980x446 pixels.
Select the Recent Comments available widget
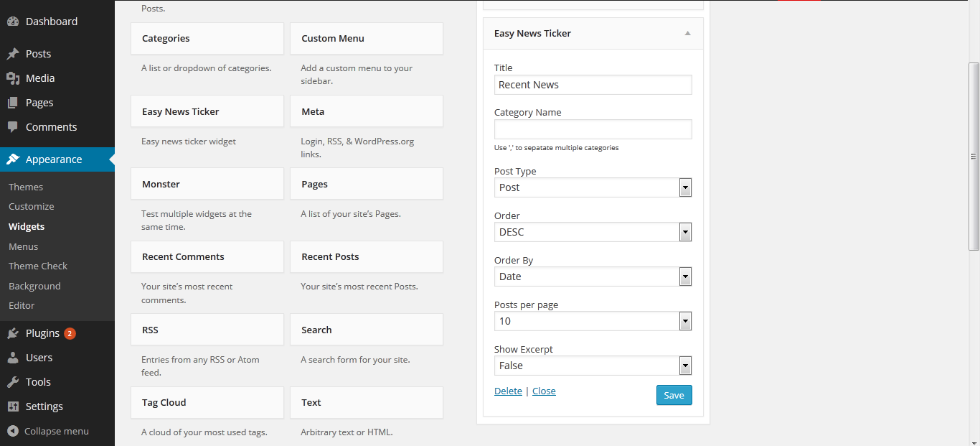pyautogui.click(x=207, y=256)
